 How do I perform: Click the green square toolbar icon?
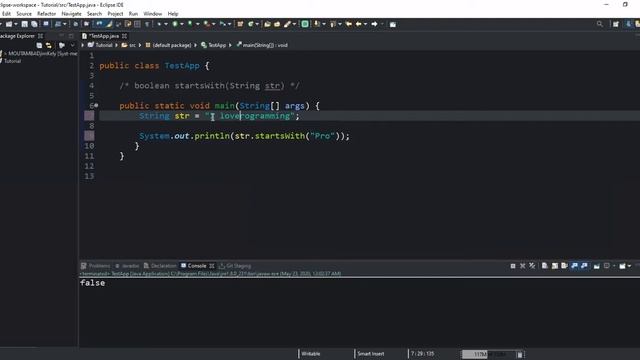tap(304, 24)
